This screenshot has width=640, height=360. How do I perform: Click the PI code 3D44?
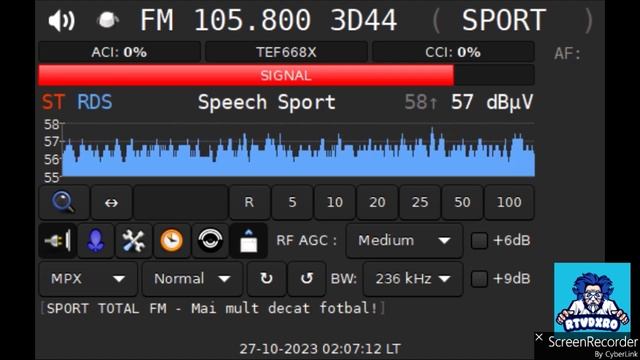[363, 20]
